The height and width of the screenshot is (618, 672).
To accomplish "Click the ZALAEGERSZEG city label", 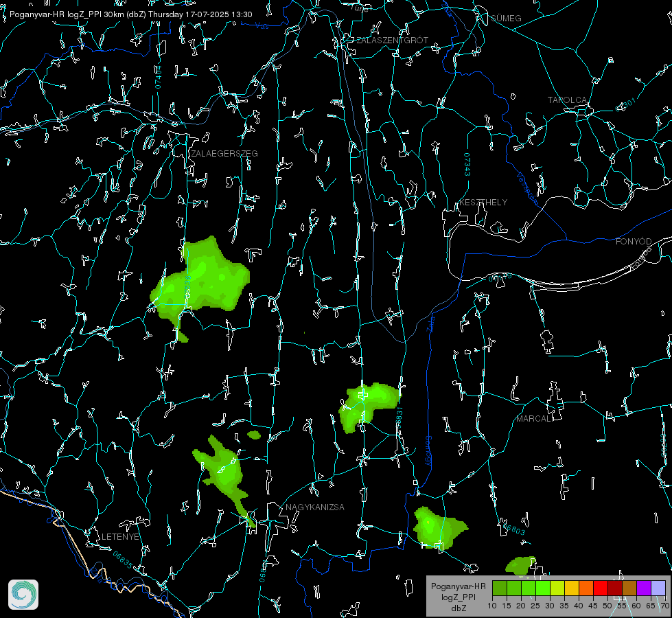I will [224, 154].
